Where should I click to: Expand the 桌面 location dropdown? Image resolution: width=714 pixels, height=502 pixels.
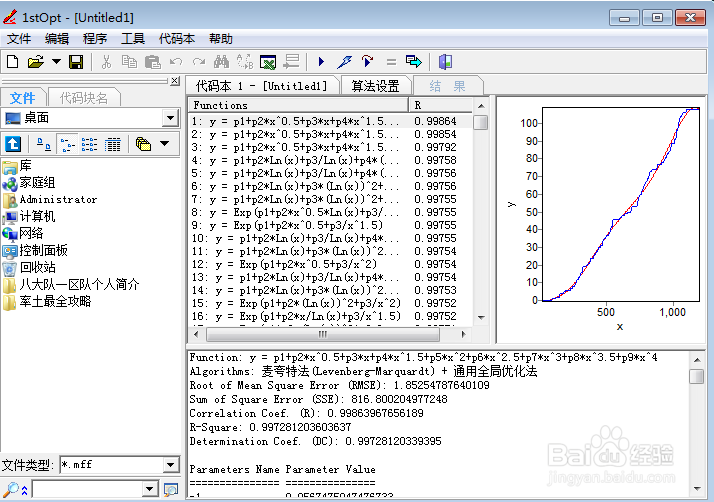tap(170, 118)
